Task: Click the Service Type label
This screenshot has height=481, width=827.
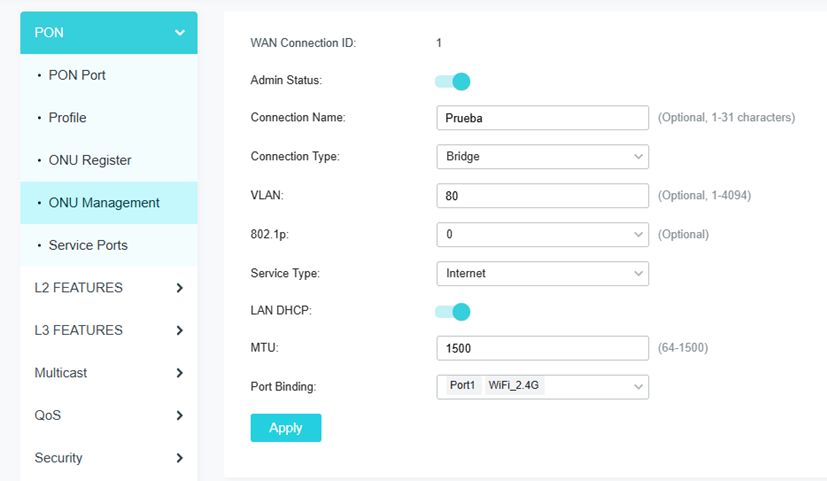Action: (285, 273)
